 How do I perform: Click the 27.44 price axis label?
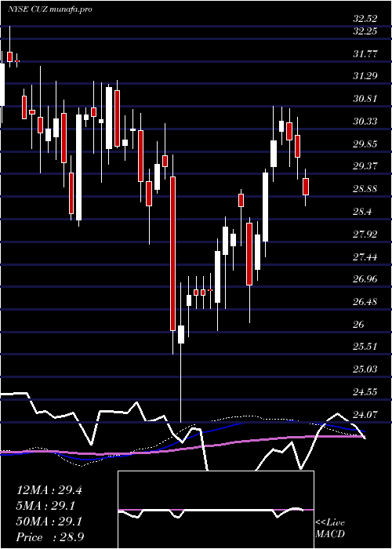pyautogui.click(x=365, y=257)
